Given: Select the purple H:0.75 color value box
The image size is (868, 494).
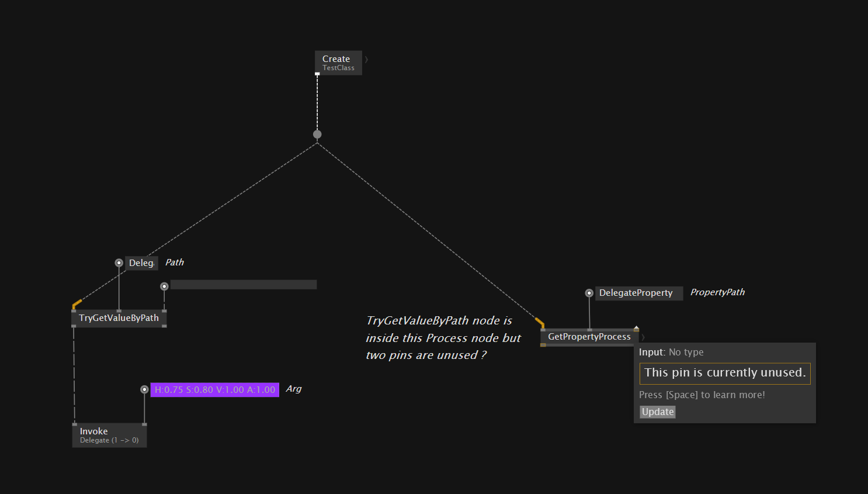Looking at the screenshot, I should pyautogui.click(x=214, y=390).
